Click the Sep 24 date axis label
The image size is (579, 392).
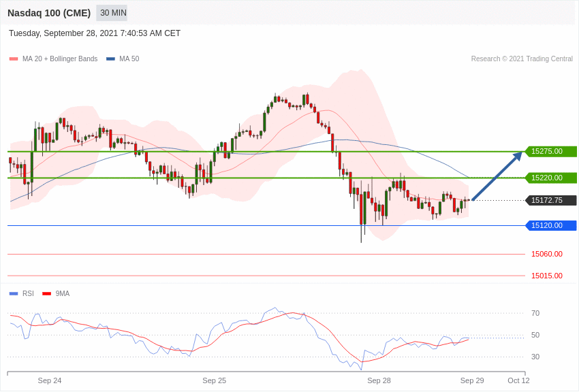click(50, 380)
